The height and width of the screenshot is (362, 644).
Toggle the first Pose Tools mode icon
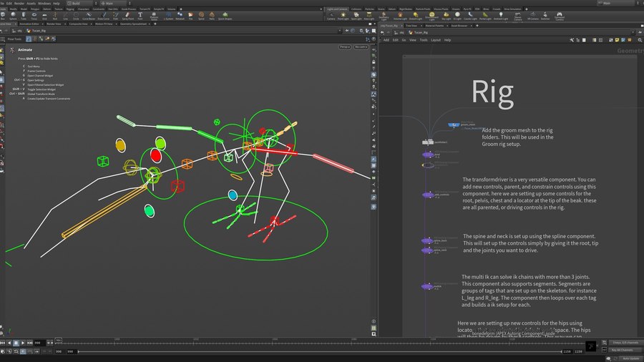point(29,39)
